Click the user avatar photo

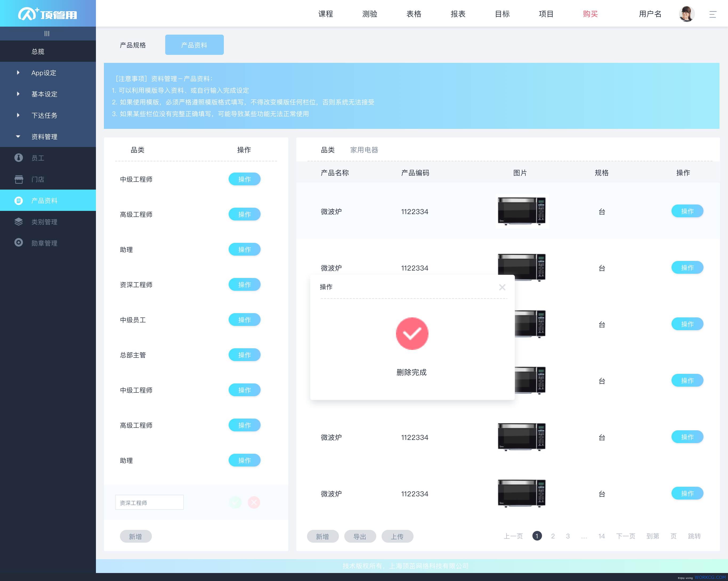tap(687, 14)
